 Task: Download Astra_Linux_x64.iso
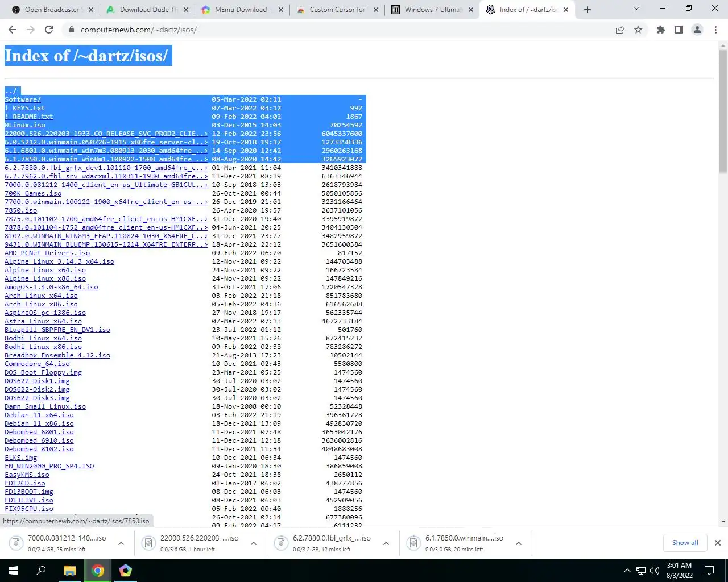[x=43, y=321]
